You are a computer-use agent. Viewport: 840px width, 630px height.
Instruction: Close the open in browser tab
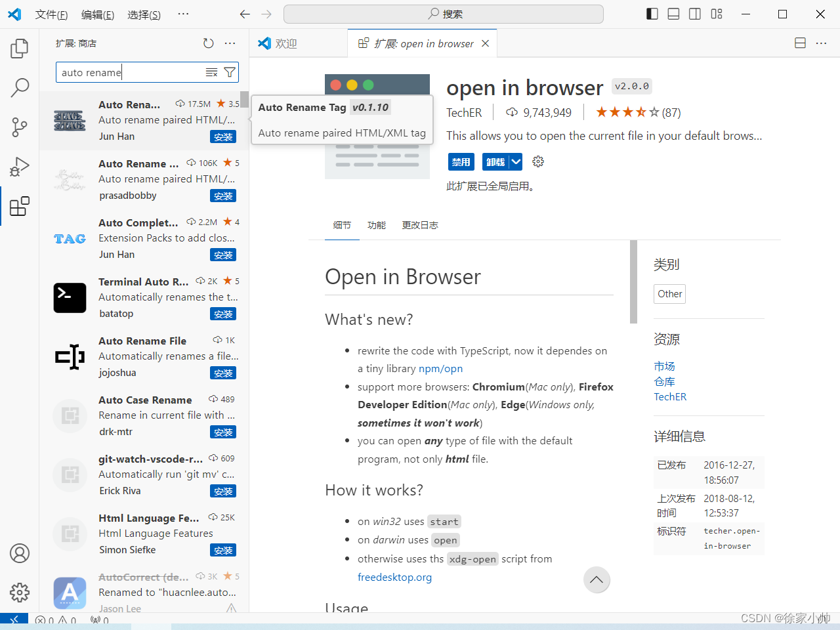pyautogui.click(x=486, y=43)
